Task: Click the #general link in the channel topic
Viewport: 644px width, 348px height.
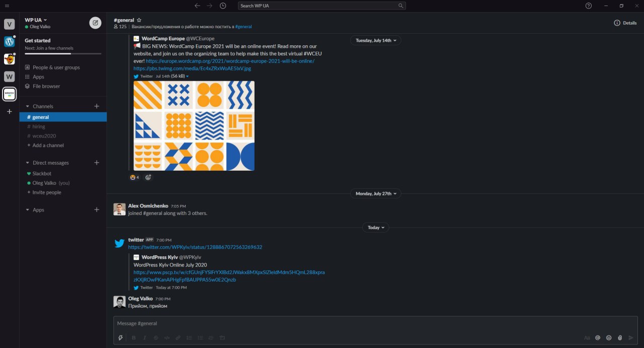Action: coord(244,27)
